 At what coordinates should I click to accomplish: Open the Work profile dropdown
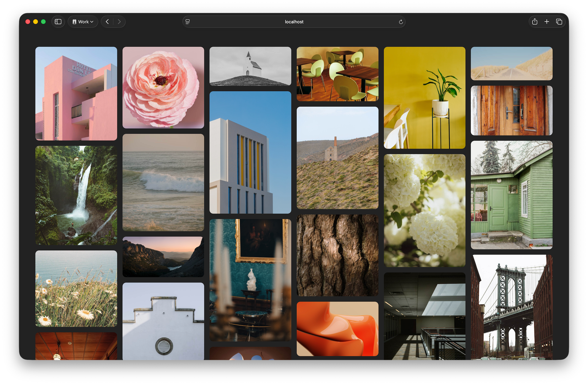[83, 21]
